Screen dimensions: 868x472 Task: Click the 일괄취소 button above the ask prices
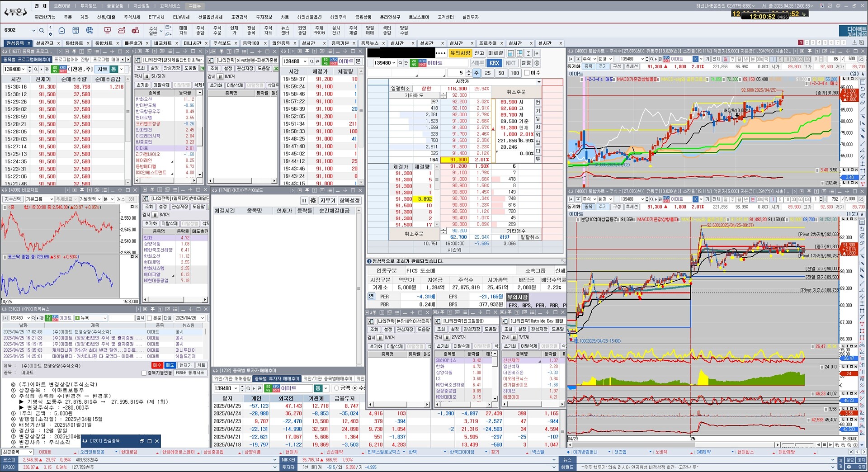[400, 89]
